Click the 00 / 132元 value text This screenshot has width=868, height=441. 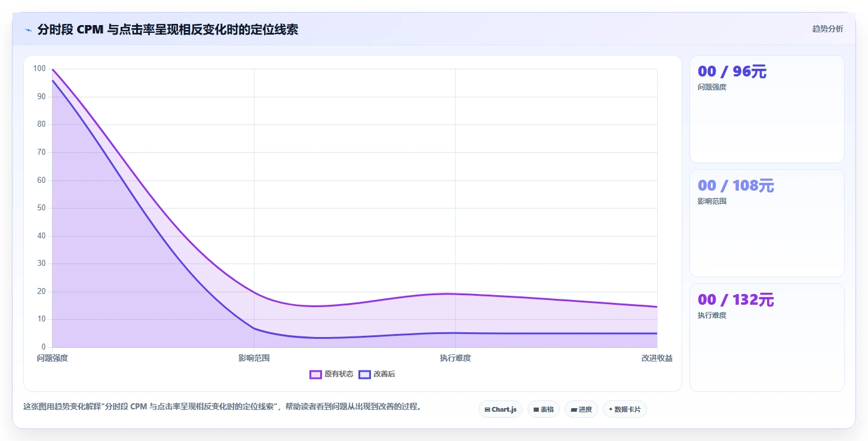pyautogui.click(x=736, y=300)
